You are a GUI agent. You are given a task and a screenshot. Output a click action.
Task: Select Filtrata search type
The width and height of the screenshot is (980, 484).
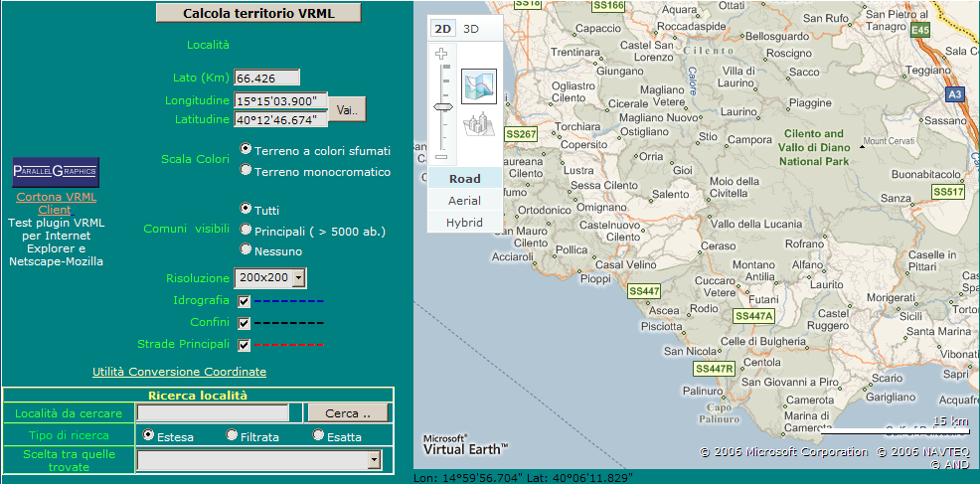coord(232,434)
